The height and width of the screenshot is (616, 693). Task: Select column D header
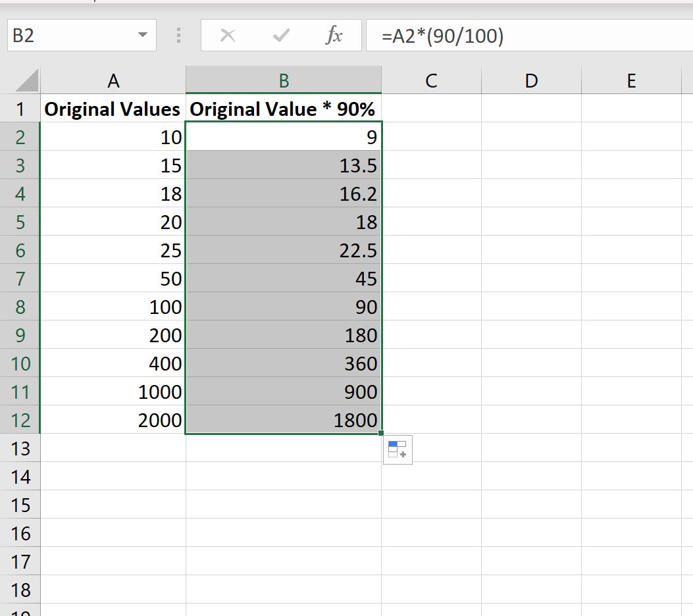[531, 81]
